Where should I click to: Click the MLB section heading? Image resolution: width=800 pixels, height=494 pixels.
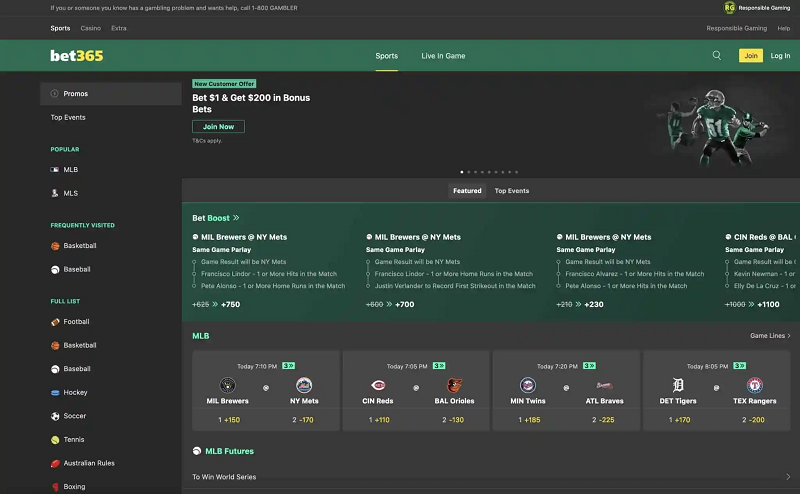pyautogui.click(x=201, y=336)
